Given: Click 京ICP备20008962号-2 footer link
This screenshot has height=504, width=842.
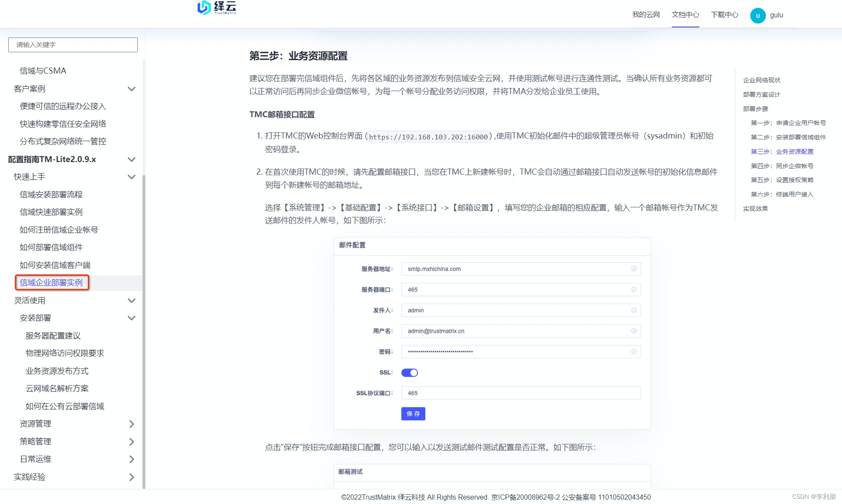Looking at the screenshot, I should 526,497.
